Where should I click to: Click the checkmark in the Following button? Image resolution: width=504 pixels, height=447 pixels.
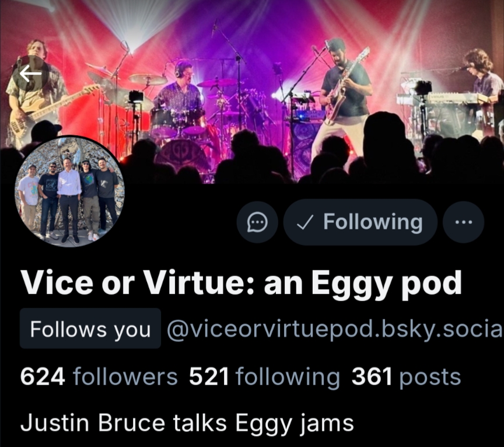304,222
